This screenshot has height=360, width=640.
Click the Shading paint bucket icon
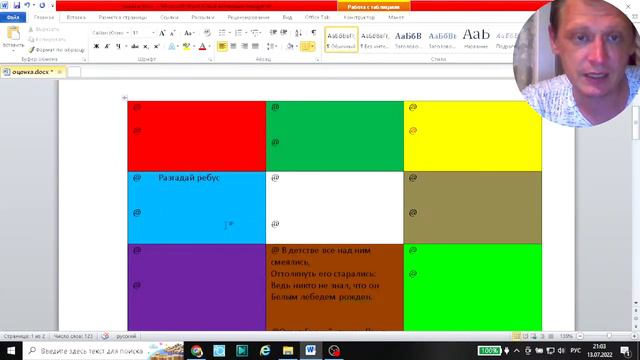click(290, 47)
